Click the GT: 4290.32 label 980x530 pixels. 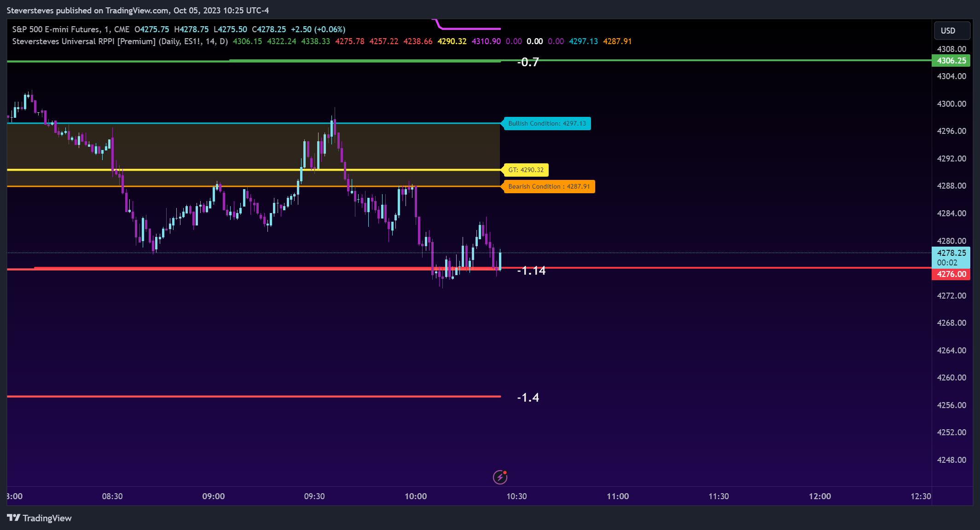tap(526, 170)
